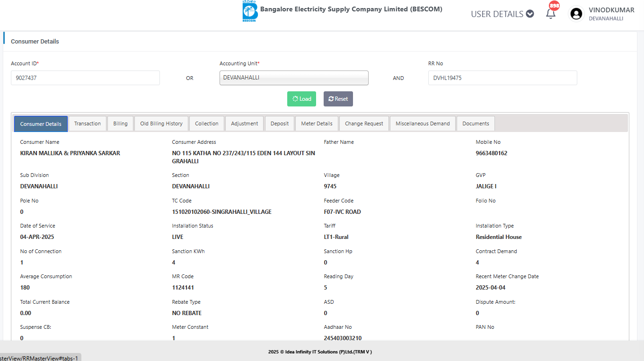Click the green Load button

[x=301, y=99]
